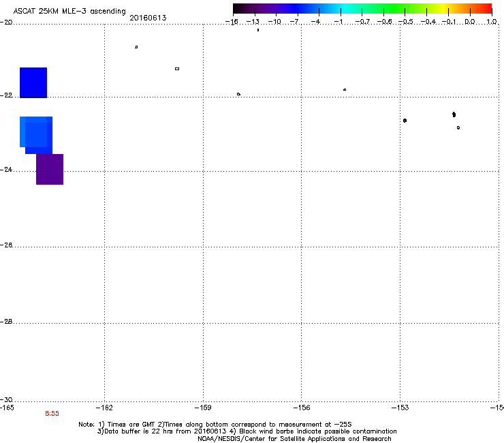
Task: Click the note line starting "Note: 1) Times are GMT"
Action: 215,425
